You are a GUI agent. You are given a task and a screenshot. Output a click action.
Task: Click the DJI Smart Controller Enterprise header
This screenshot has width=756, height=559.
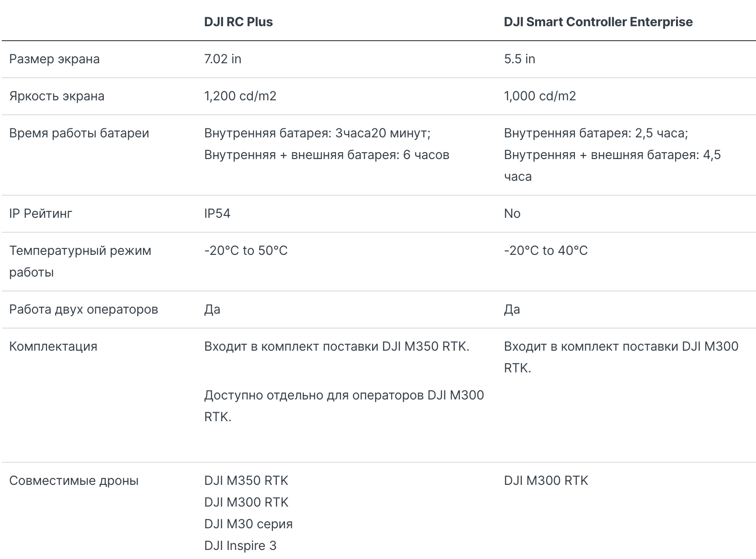598,22
